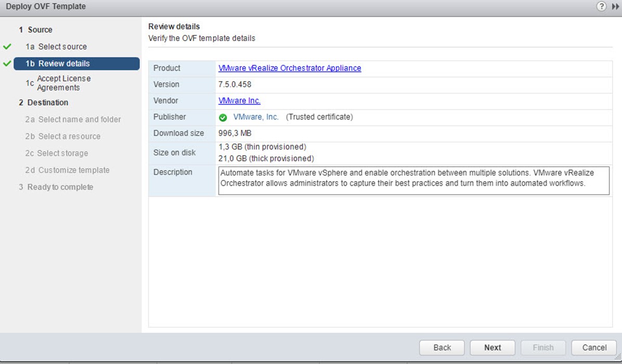The width and height of the screenshot is (622, 364).
Task: Cancel the OVF deployment
Action: click(594, 348)
